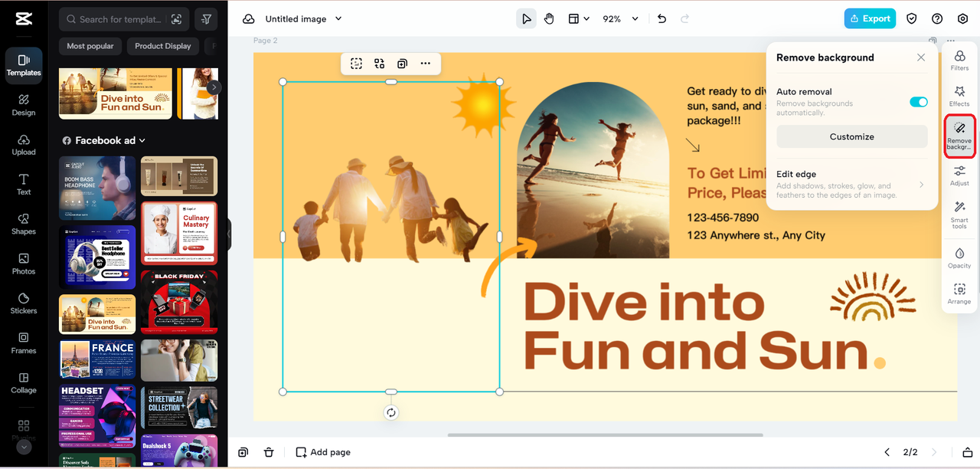This screenshot has width=980, height=469.
Task: Open the Filters panel icon
Action: click(x=959, y=60)
